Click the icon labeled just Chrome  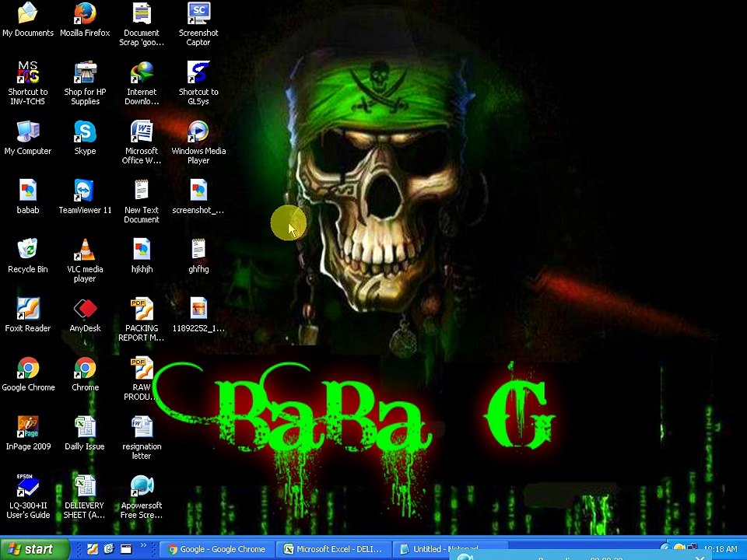85,374
